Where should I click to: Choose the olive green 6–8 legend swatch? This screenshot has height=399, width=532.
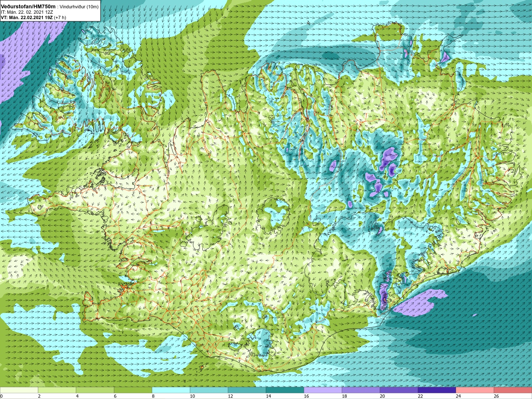tap(133, 390)
